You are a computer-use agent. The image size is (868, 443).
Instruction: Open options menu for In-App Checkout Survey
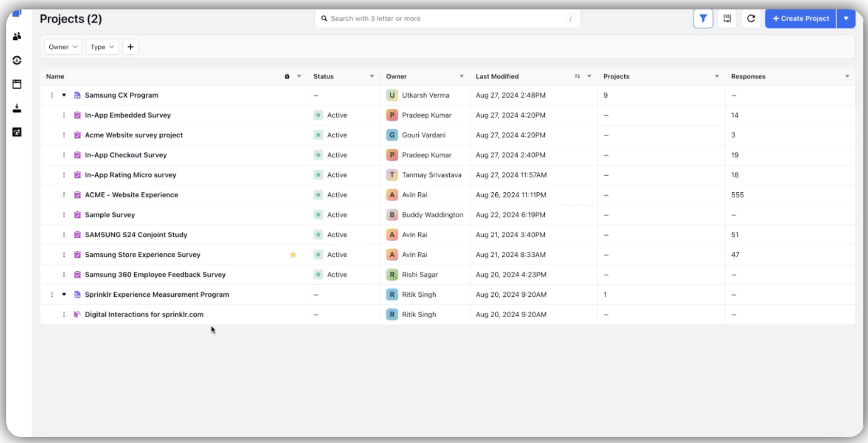point(64,155)
